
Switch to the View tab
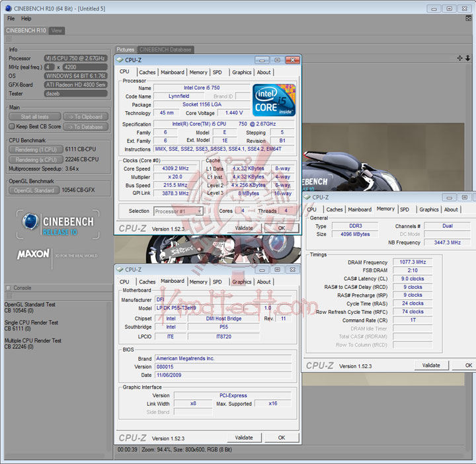click(x=56, y=30)
